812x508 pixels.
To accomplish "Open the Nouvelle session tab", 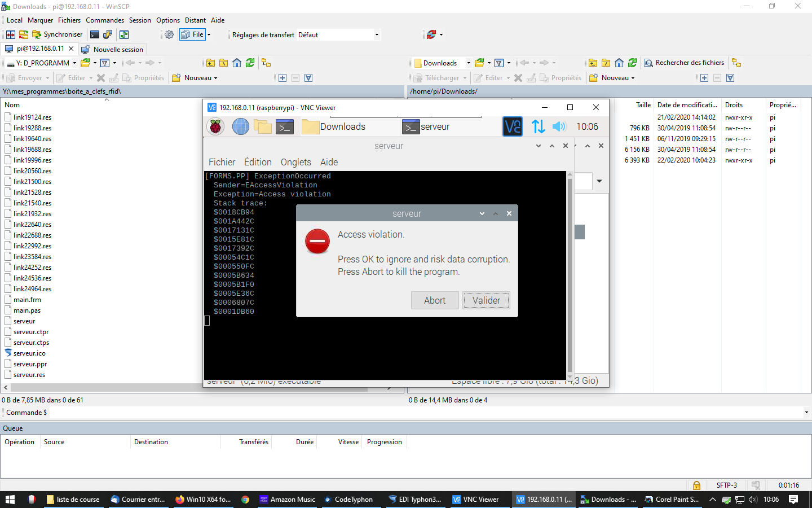I will [113, 49].
